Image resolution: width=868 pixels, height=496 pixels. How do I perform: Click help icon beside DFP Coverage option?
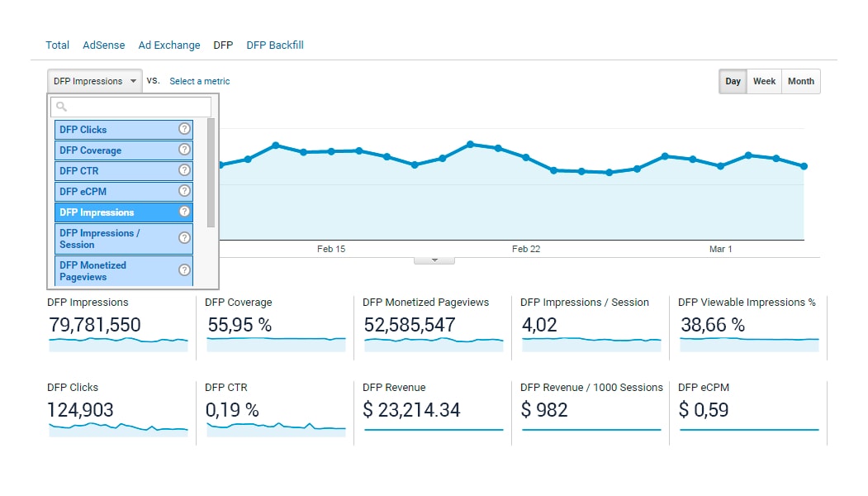click(x=184, y=150)
